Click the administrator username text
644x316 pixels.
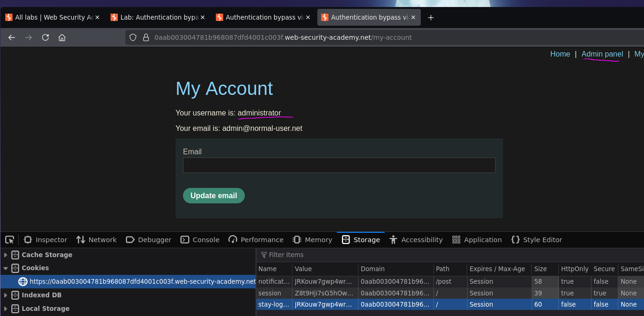[259, 113]
